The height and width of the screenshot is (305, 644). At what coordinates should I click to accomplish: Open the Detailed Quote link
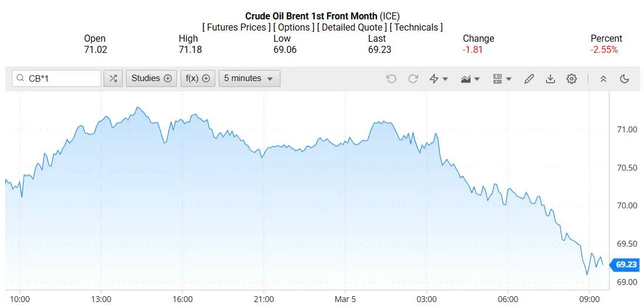[x=352, y=27]
